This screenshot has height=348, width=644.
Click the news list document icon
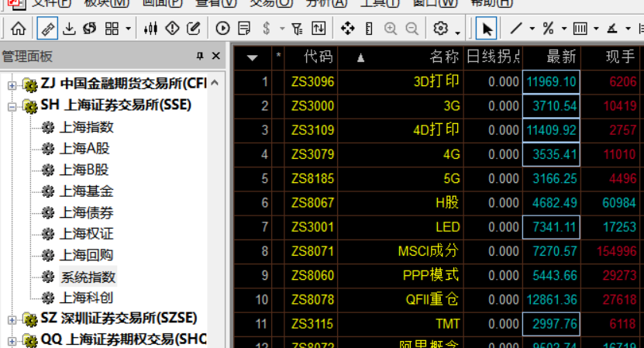[244, 29]
